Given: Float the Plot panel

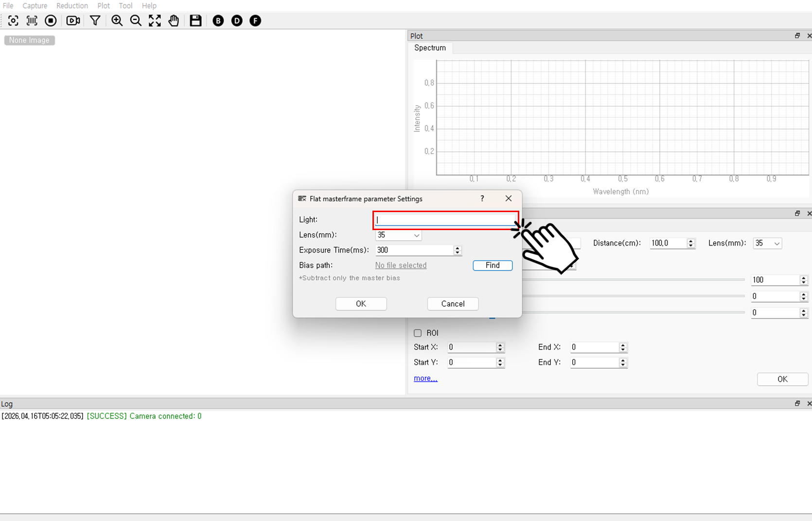Looking at the screenshot, I should (797, 36).
